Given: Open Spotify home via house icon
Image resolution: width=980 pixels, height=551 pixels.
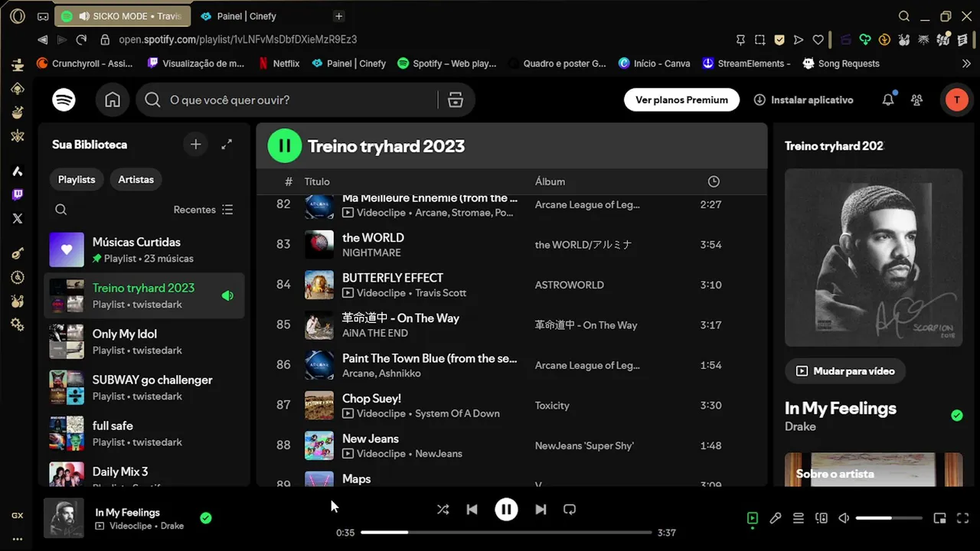Looking at the screenshot, I should click(113, 100).
